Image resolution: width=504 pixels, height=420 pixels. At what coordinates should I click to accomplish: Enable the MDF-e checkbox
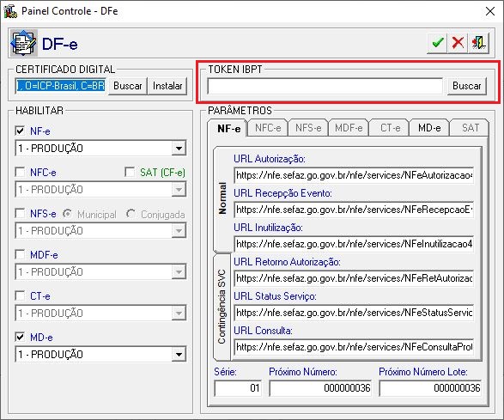click(x=20, y=254)
